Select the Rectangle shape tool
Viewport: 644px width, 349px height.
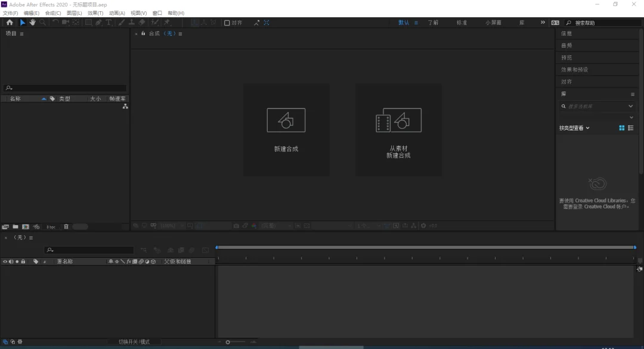coord(88,23)
